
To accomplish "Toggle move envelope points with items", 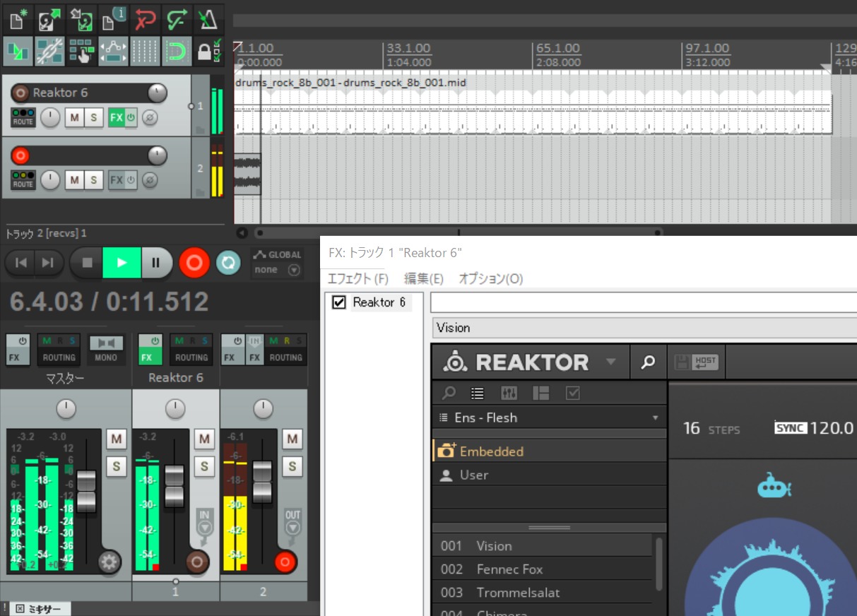I will pyautogui.click(x=113, y=52).
